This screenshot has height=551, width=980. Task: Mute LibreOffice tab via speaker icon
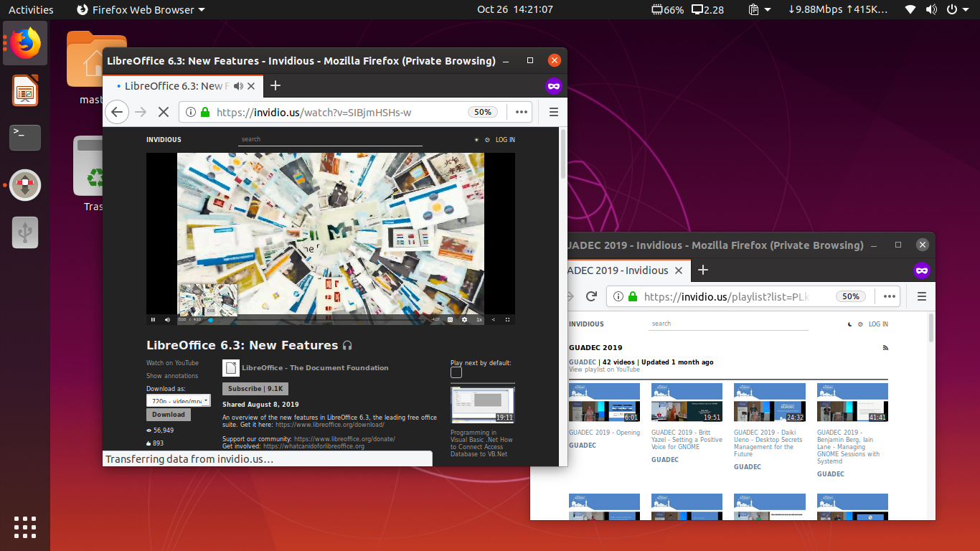point(238,86)
